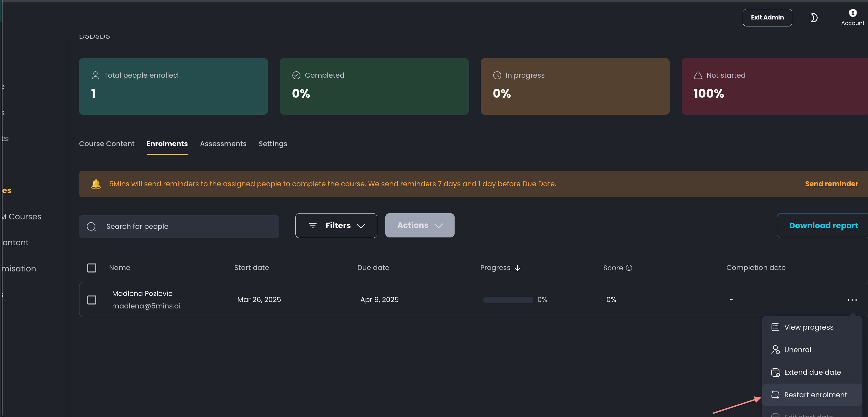Toggle dark mode moon icon

(814, 18)
